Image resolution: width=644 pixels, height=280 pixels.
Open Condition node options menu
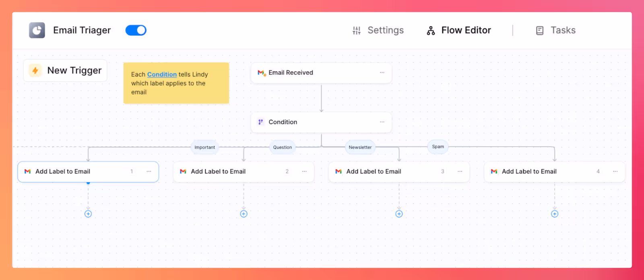(x=382, y=122)
